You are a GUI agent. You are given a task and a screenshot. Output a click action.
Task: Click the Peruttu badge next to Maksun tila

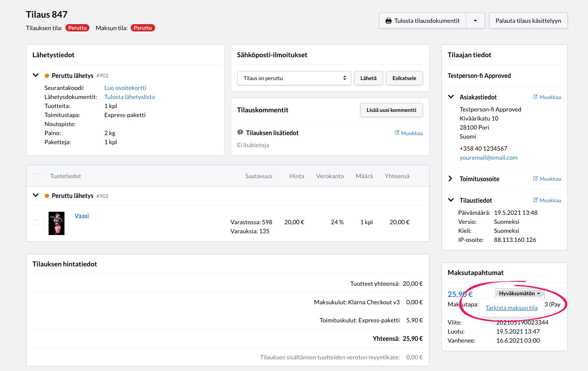[143, 28]
